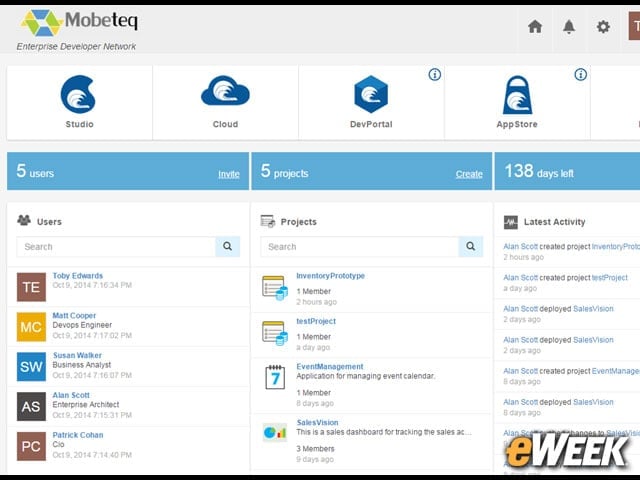Click the Latest Activity pulse icon
The image size is (640, 480).
(x=511, y=222)
